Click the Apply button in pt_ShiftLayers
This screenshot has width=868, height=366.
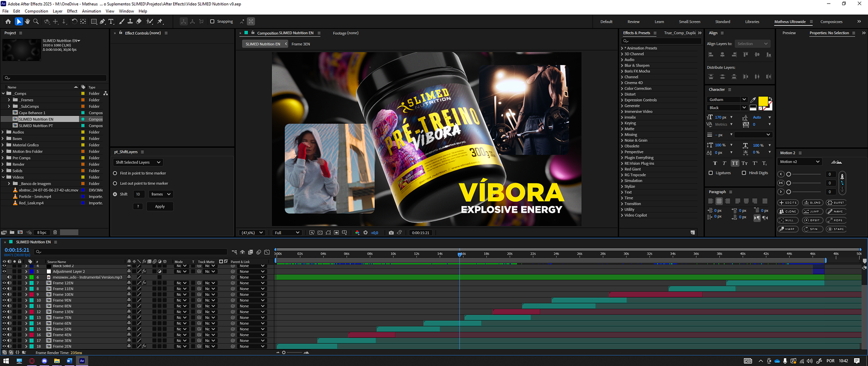pos(160,206)
